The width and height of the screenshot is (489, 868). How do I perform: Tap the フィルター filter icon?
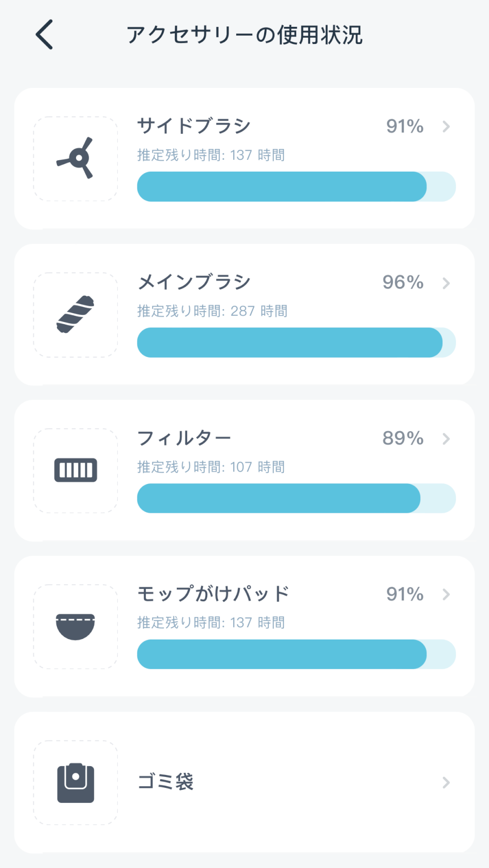pyautogui.click(x=75, y=470)
